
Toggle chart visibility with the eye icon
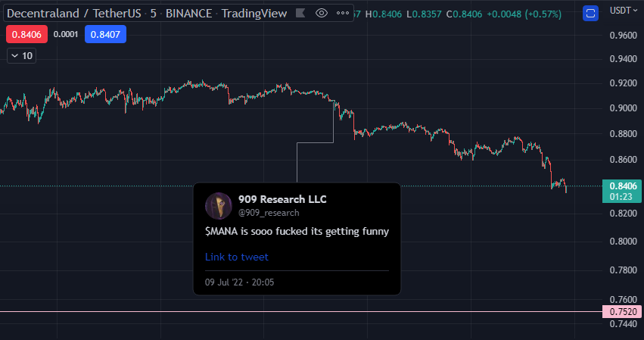321,14
